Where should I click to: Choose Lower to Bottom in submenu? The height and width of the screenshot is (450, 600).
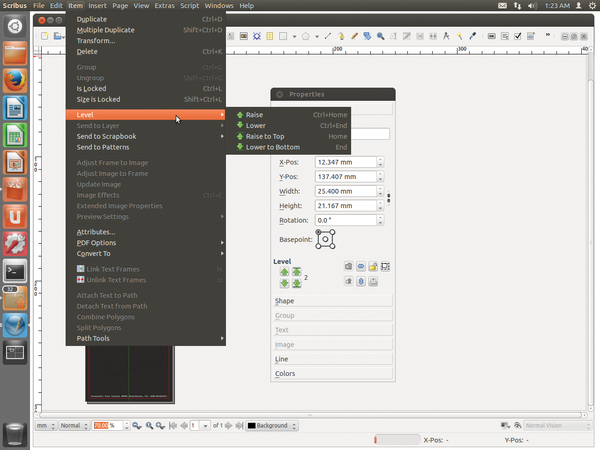[x=289, y=147]
